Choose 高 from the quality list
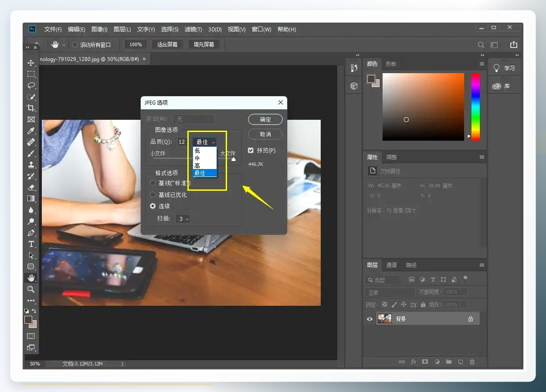This screenshot has height=392, width=546. pos(204,166)
